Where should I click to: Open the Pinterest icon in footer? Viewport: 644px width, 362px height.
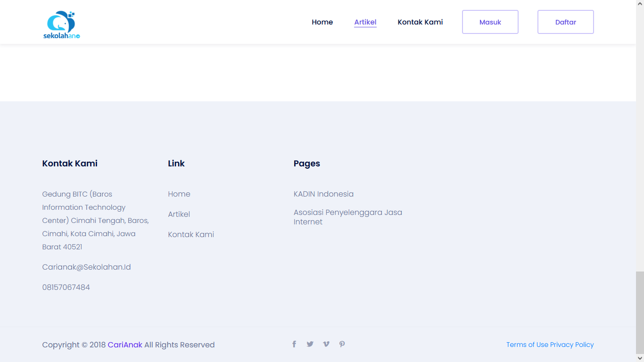pyautogui.click(x=342, y=344)
